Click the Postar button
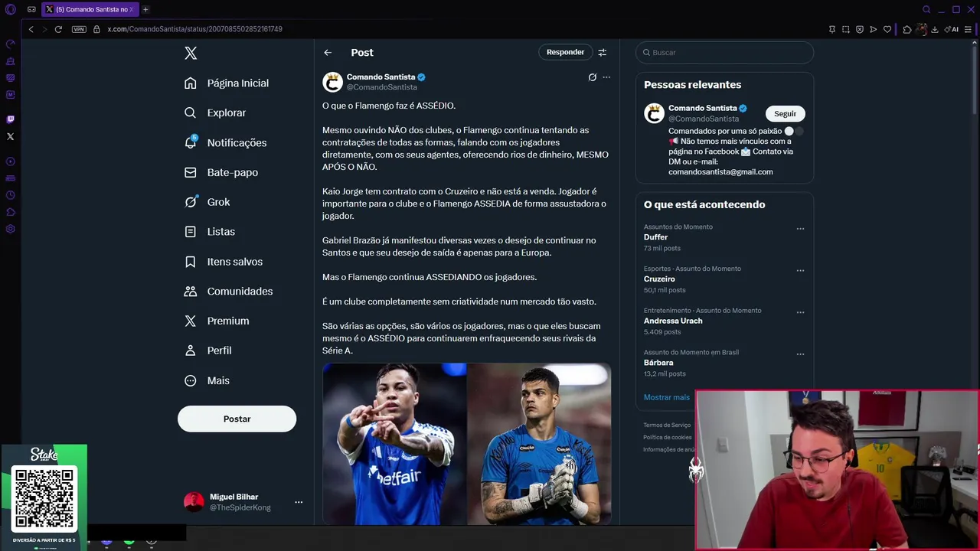The image size is (980, 551). (x=237, y=419)
